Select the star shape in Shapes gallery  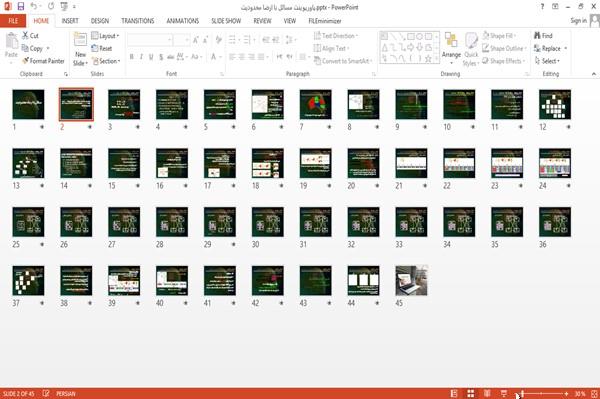click(x=428, y=59)
